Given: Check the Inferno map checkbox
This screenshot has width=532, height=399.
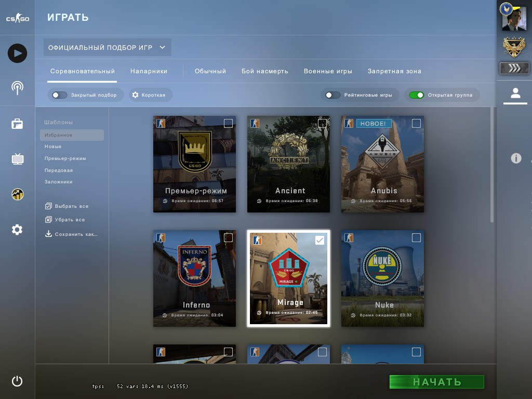Looking at the screenshot, I should [x=229, y=238].
